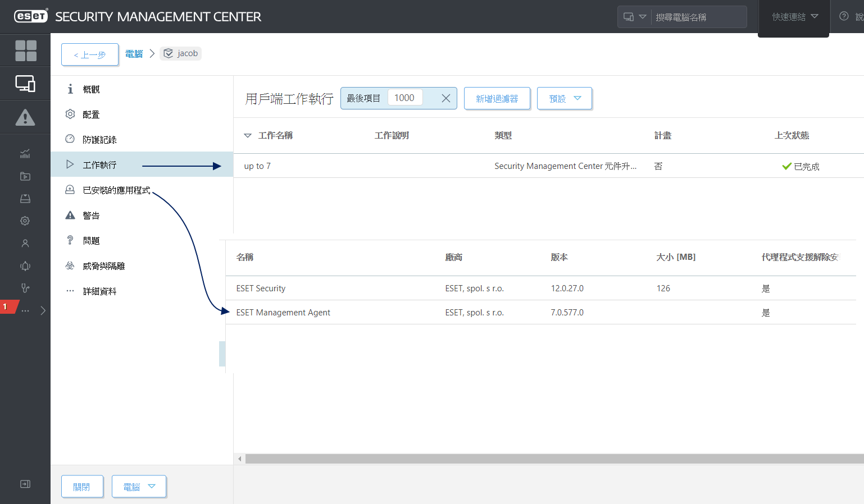864x504 pixels.
Task: Sort by the 版本 column header
Action: (560, 257)
